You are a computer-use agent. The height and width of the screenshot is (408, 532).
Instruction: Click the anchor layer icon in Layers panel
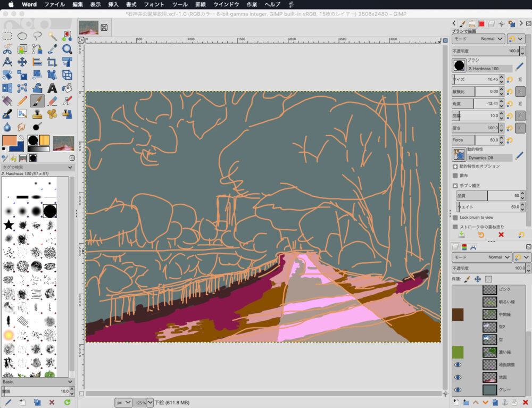coord(504,402)
